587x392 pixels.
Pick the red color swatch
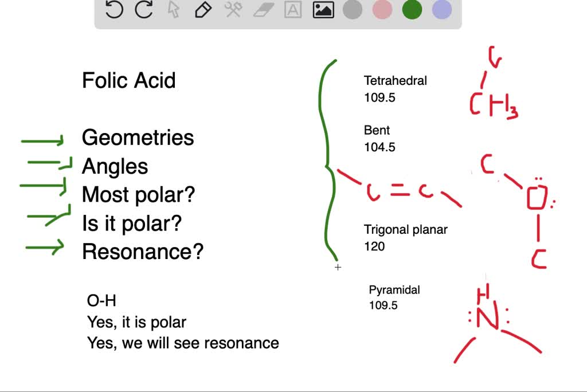tap(382, 10)
